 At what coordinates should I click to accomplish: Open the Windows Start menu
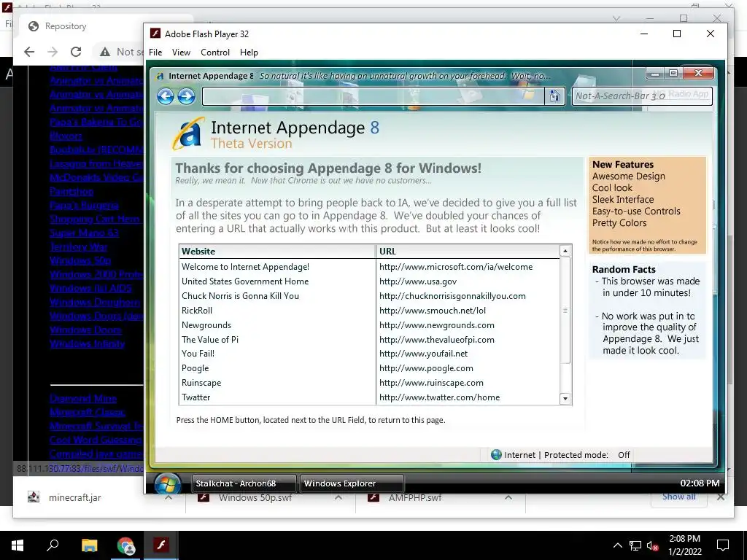(18, 545)
